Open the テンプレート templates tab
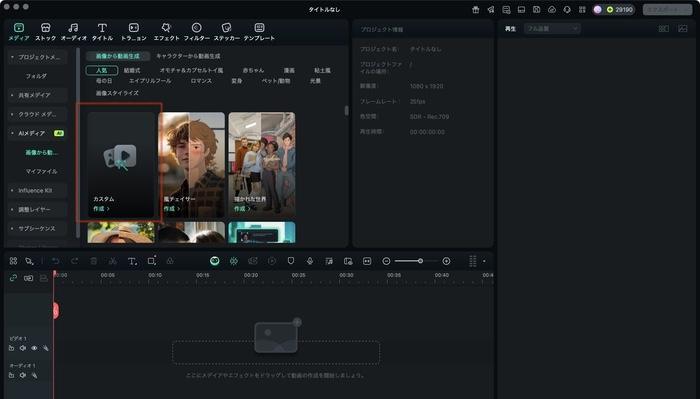This screenshot has width=700, height=399. pyautogui.click(x=259, y=32)
